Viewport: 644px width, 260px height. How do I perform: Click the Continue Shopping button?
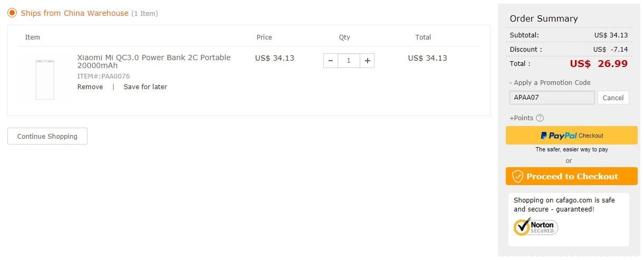(x=47, y=136)
